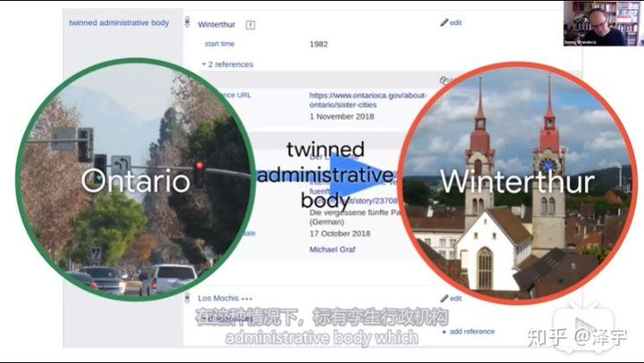Open the start time qualifier link
Screen dimensions: 644x363
pyautogui.click(x=219, y=44)
